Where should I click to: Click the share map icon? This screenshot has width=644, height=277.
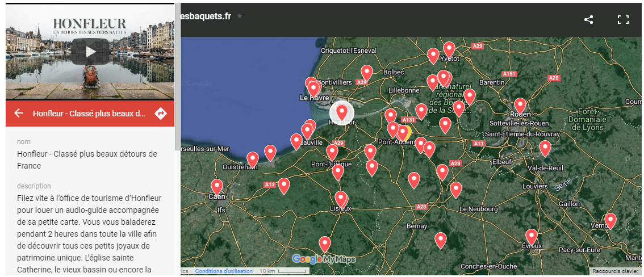pos(589,20)
